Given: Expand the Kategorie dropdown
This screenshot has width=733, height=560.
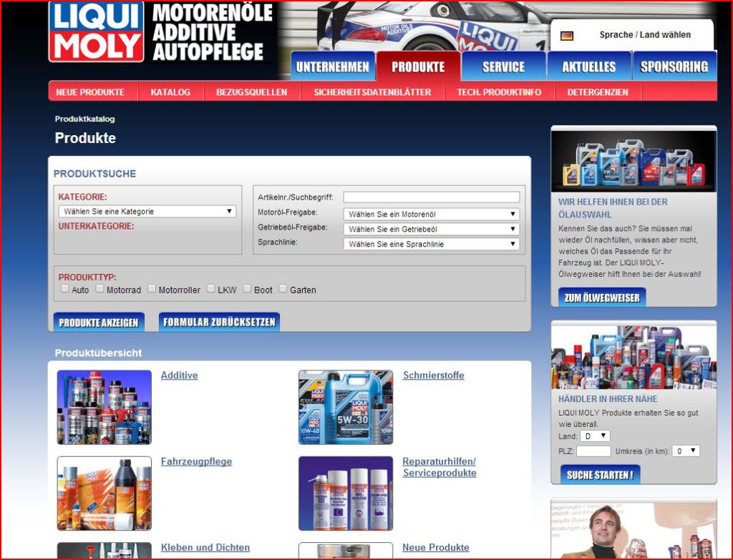Looking at the screenshot, I should point(147,212).
